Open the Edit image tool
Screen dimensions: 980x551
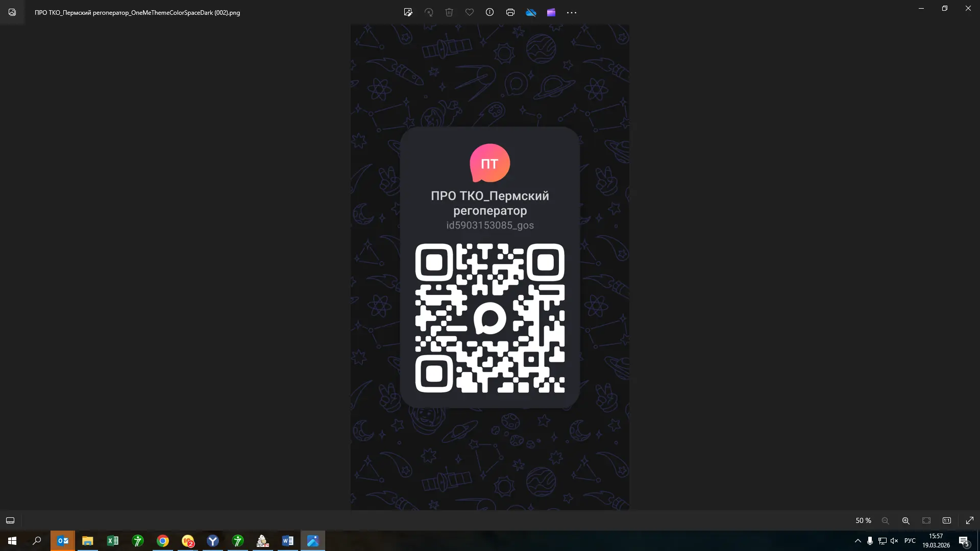pyautogui.click(x=408, y=12)
